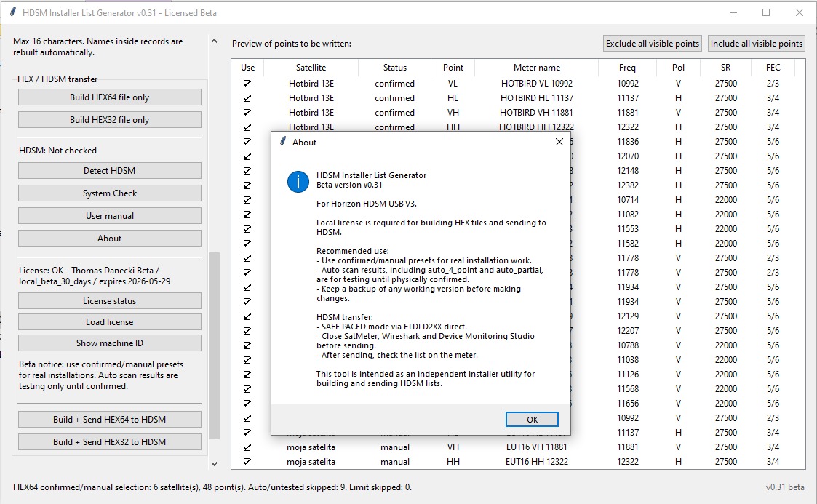Select 'HOTBIRD VH 11881' meter name cell

[x=537, y=113]
